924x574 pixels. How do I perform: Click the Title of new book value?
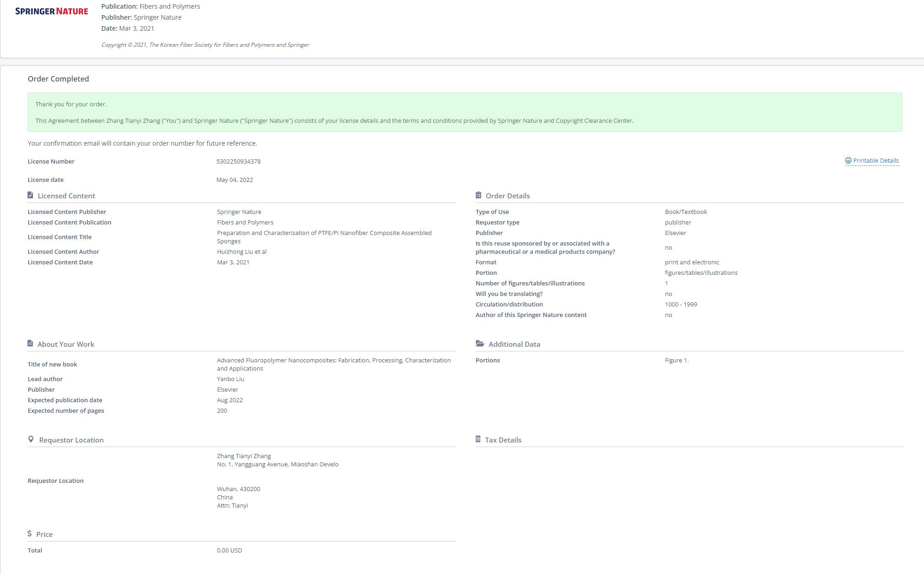coord(334,364)
